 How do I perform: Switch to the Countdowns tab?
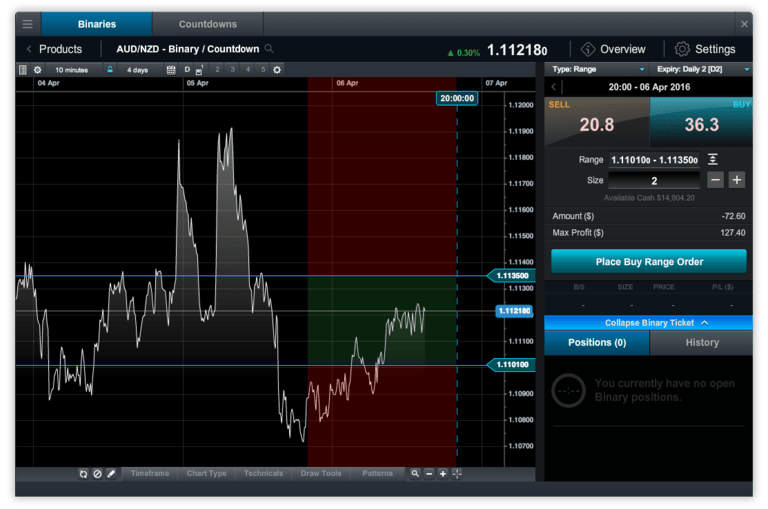(208, 24)
